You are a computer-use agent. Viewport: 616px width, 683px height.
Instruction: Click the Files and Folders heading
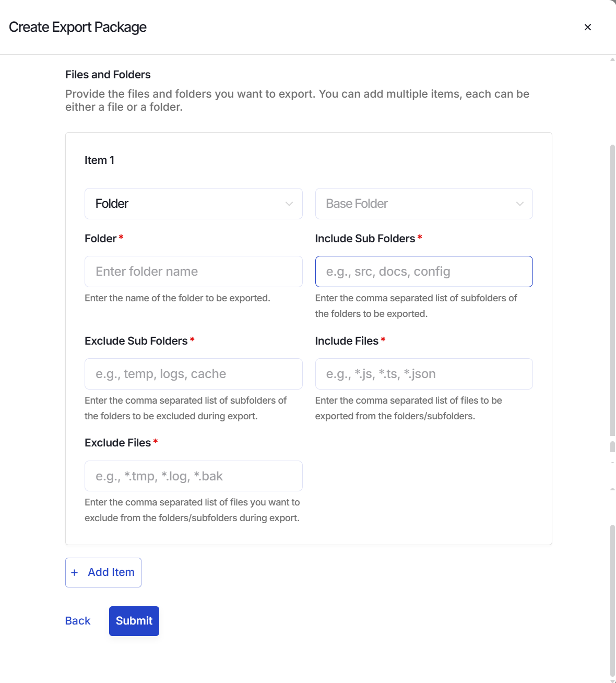(108, 75)
